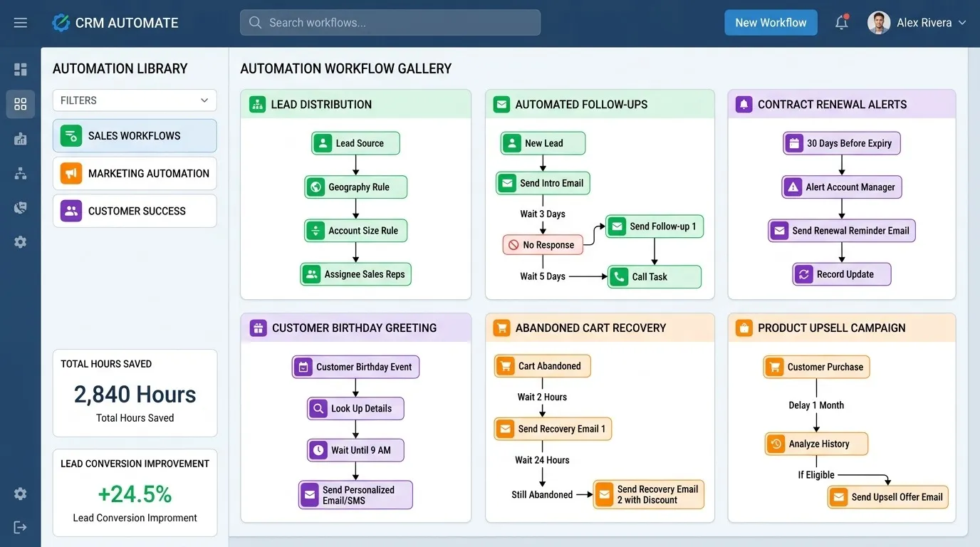The image size is (980, 547).
Task: Click the If Eligible label
Action: point(816,475)
